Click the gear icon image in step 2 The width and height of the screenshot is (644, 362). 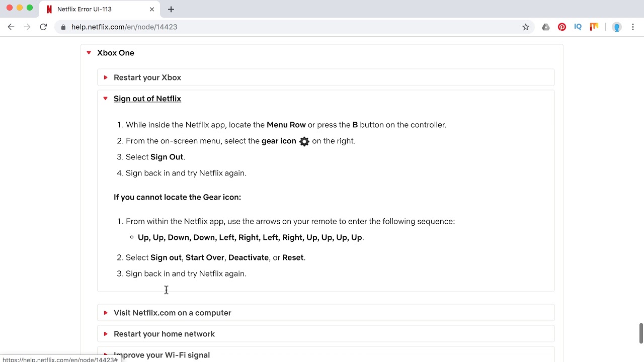(x=304, y=141)
